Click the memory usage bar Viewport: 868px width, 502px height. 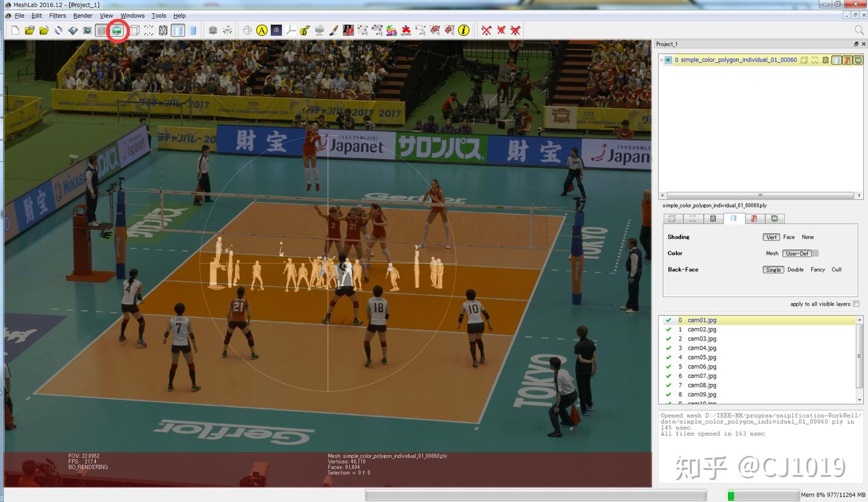(763, 495)
